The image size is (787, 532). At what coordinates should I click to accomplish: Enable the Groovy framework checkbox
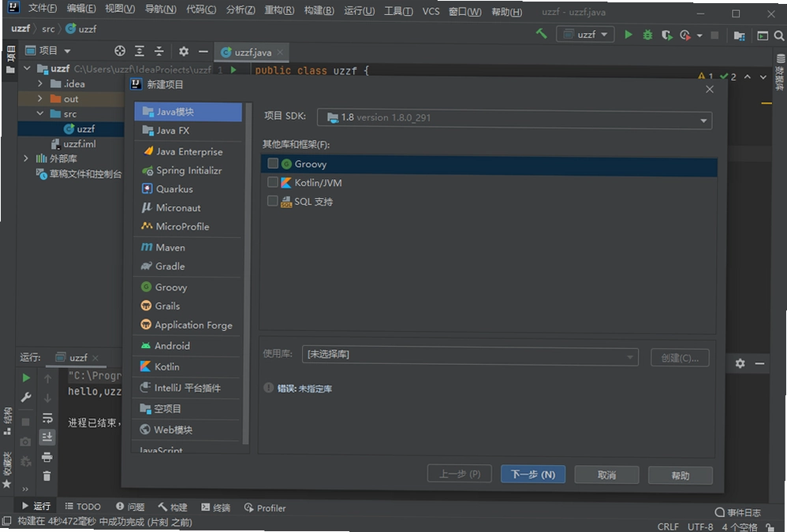tap(273, 163)
